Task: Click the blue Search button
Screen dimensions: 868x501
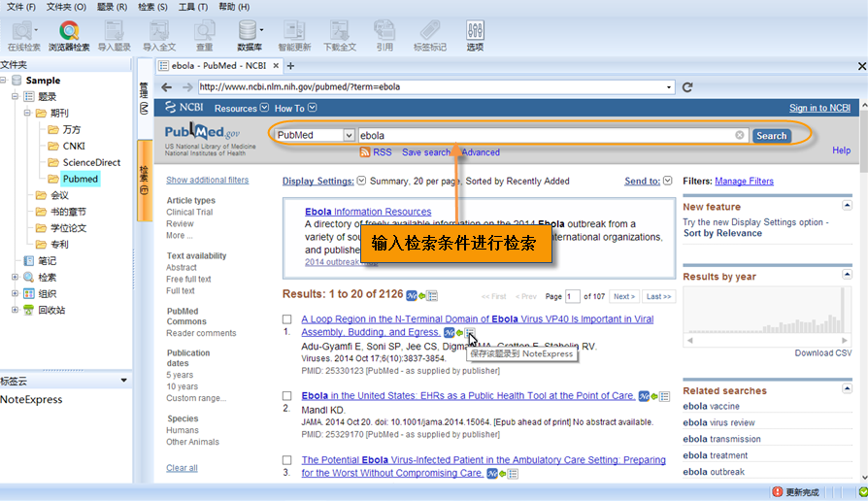Action: [771, 136]
